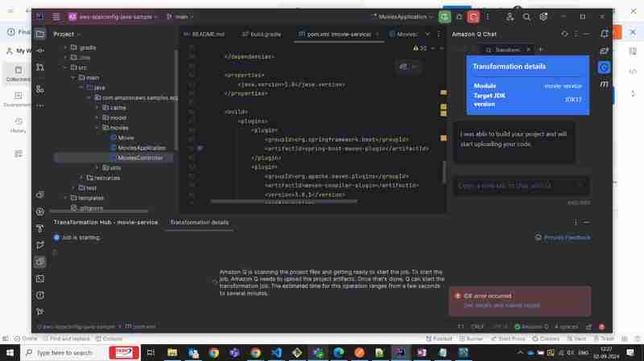644x361 pixels.
Task: Open Amazon Q Chat panel options menu
Action: pos(576,35)
